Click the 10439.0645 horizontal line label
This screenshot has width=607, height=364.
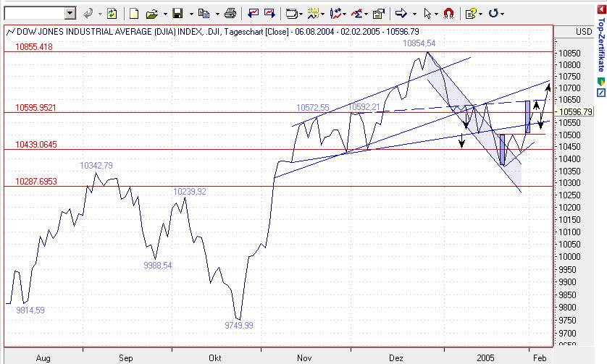coord(36,145)
